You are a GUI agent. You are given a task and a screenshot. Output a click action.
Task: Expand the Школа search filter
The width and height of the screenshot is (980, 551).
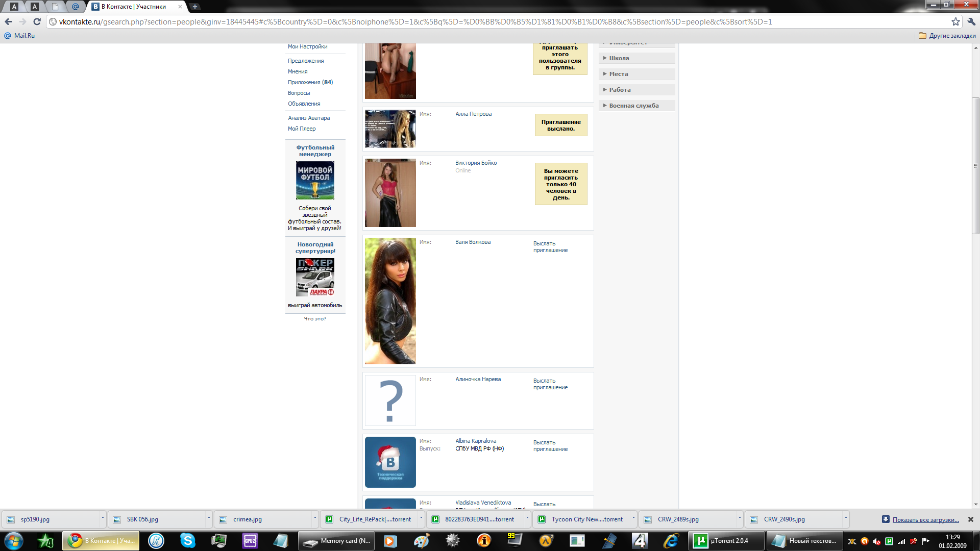point(619,58)
